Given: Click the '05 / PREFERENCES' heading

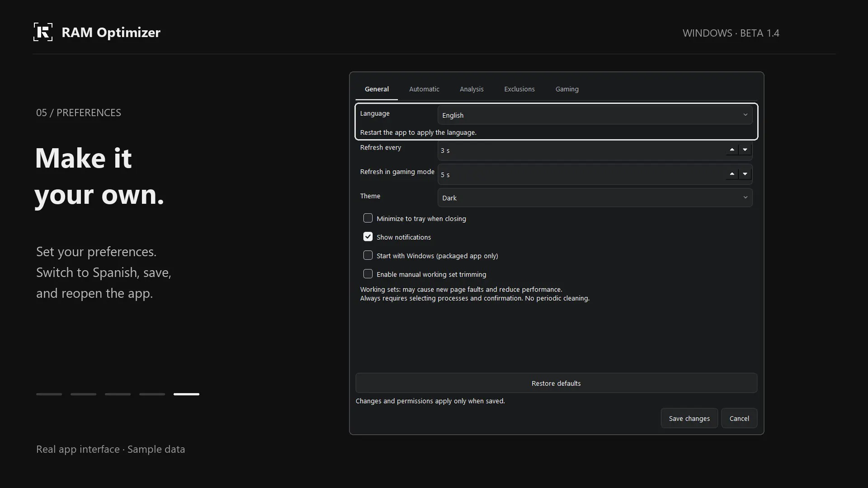Looking at the screenshot, I should [79, 113].
